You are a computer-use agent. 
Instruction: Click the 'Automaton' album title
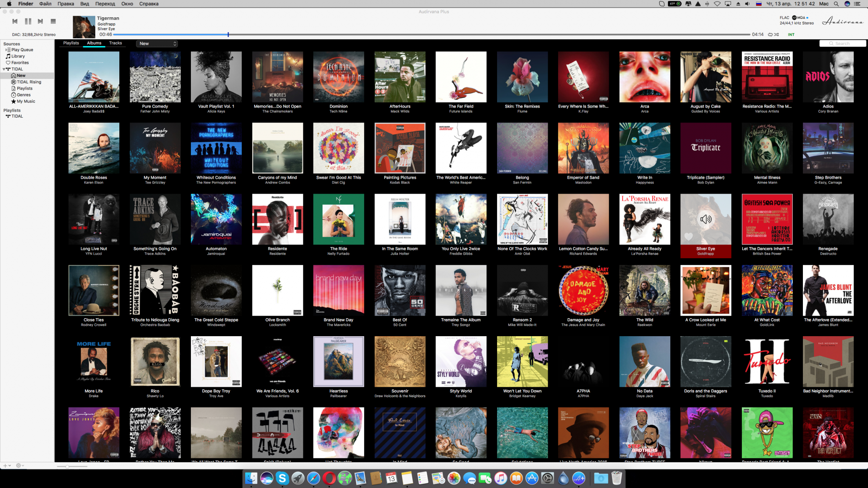point(216,249)
